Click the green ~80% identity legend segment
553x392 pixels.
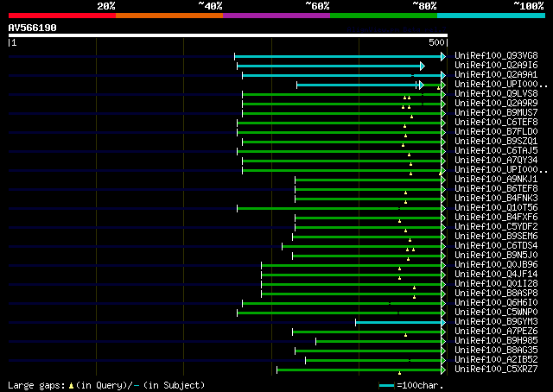tap(384, 16)
